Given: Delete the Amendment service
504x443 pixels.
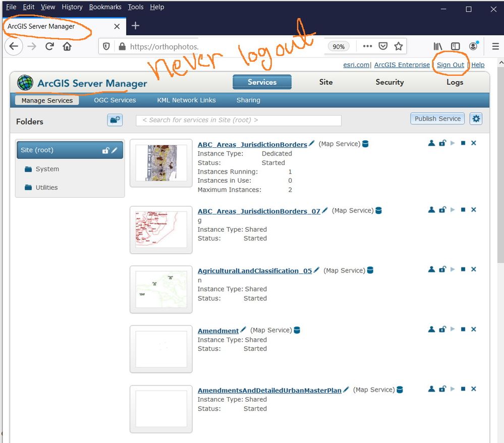Looking at the screenshot, I should click(473, 329).
